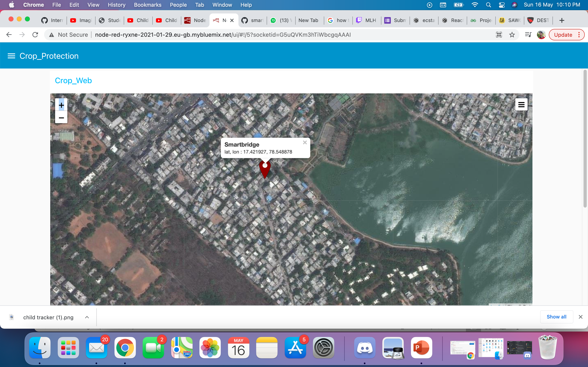
Task: Click the address bar URL field
Action: point(223,35)
